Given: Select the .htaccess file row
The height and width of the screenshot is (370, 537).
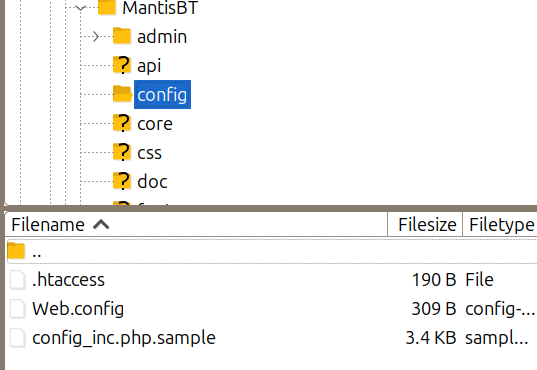Looking at the screenshot, I should coord(271,280).
